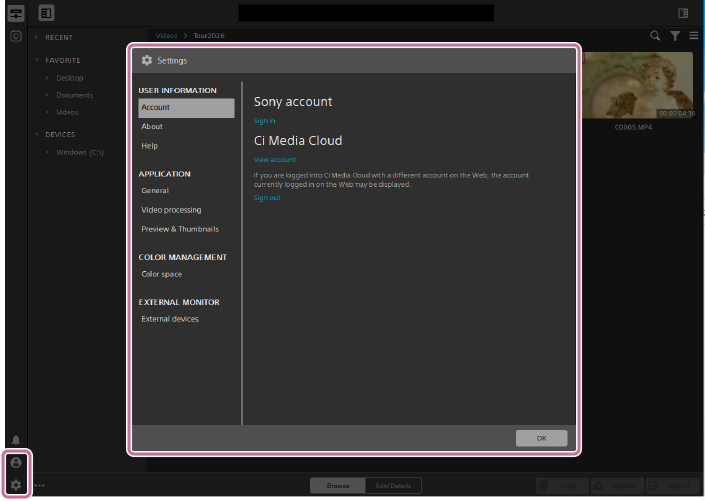Expand the Desktop folder arrow
Image resolution: width=705 pixels, height=501 pixels.
point(48,78)
